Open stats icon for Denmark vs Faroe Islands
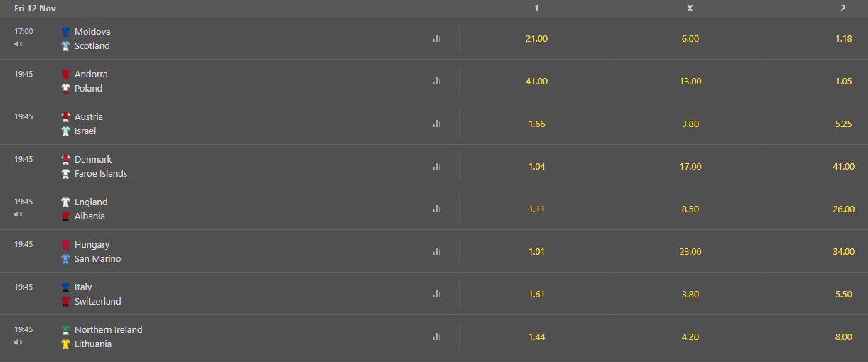Image resolution: width=868 pixels, height=362 pixels. tap(437, 166)
